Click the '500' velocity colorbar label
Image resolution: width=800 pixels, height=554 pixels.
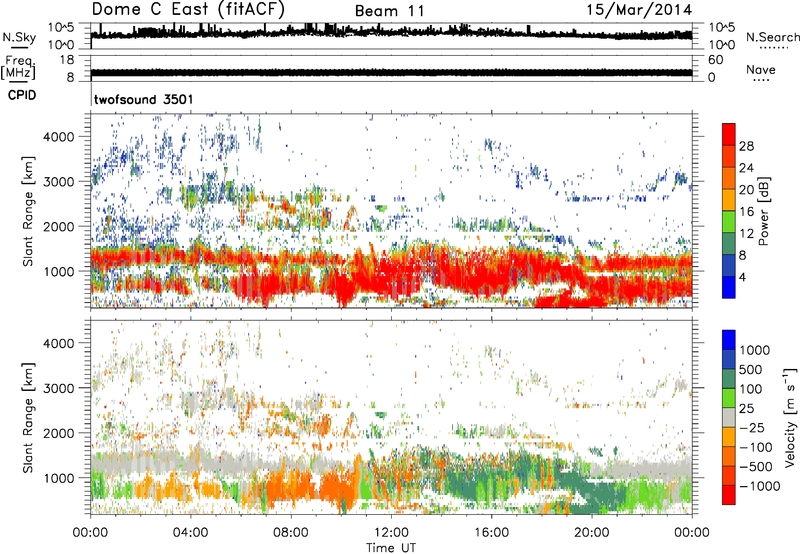tap(751, 369)
